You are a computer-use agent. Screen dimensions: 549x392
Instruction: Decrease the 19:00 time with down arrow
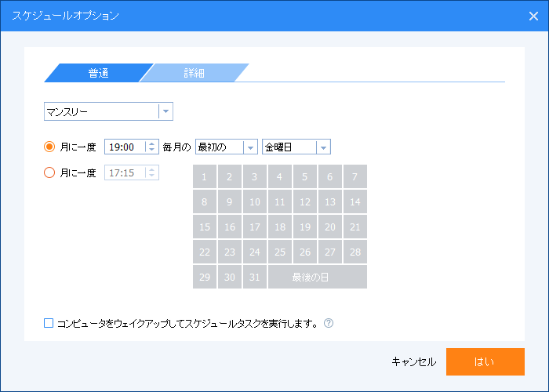pyautogui.click(x=151, y=150)
